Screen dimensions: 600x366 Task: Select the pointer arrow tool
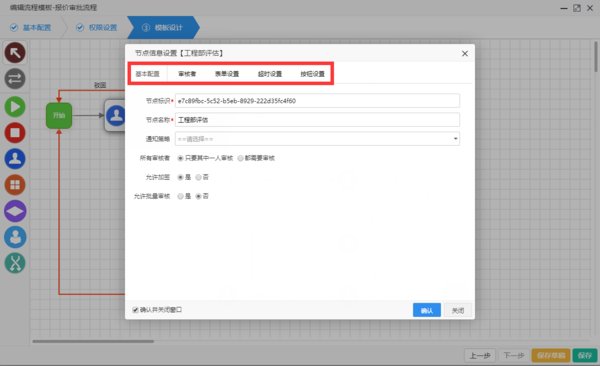(x=15, y=52)
